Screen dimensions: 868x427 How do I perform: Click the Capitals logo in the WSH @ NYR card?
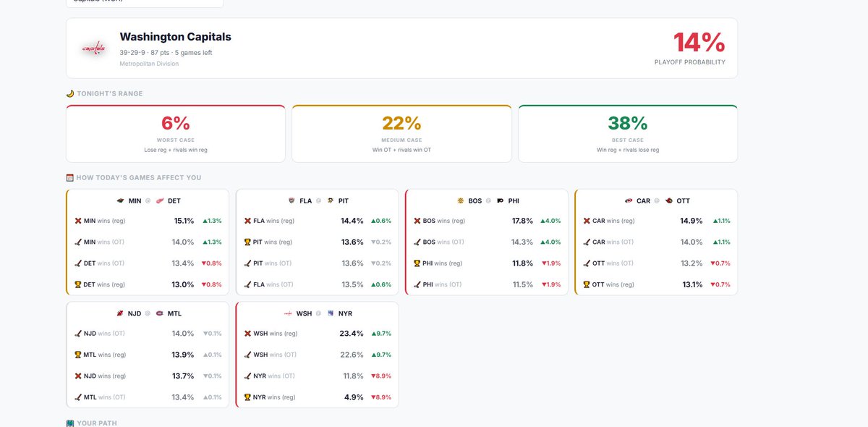coord(288,314)
